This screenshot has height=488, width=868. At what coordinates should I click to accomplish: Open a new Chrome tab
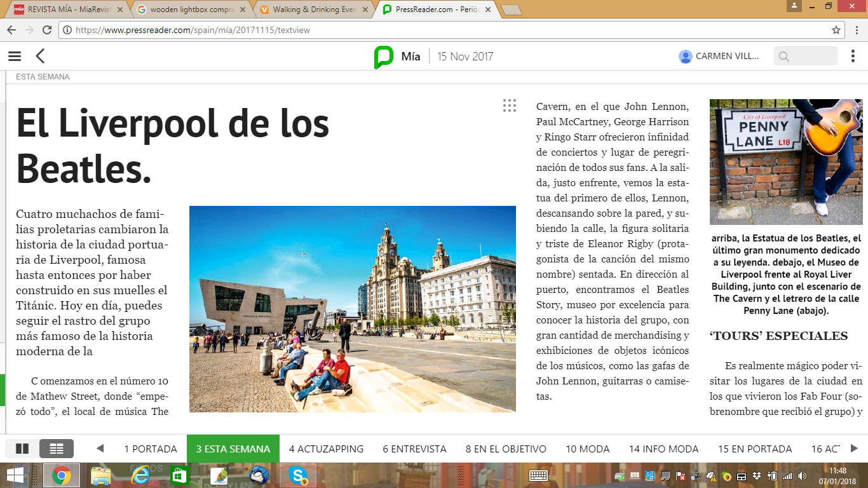pyautogui.click(x=511, y=10)
